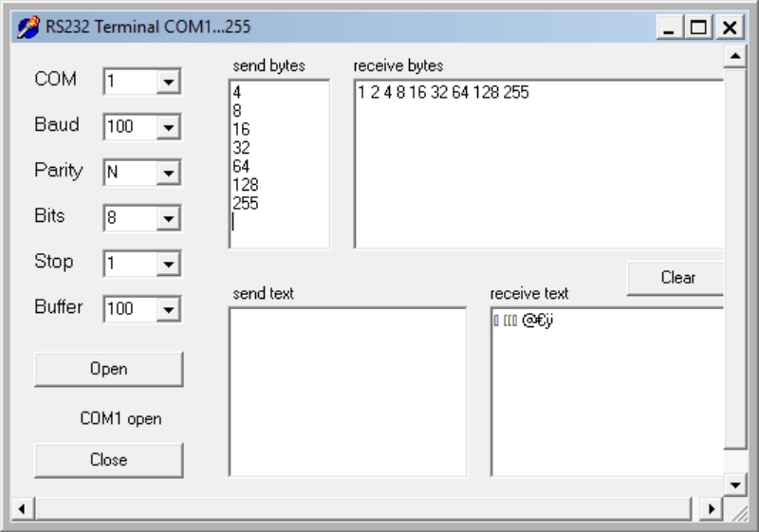This screenshot has height=532, width=759.
Task: Minimize the RS232 Terminal window
Action: click(x=676, y=28)
